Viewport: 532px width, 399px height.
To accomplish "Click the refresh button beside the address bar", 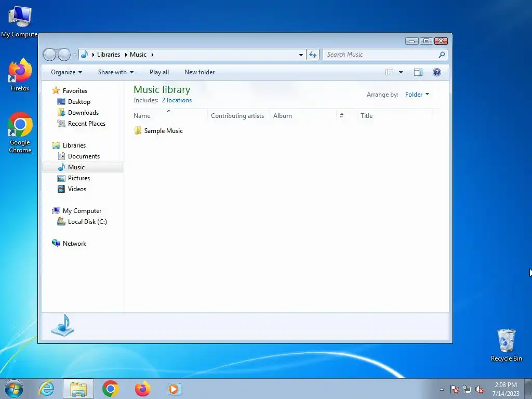I will 312,55.
